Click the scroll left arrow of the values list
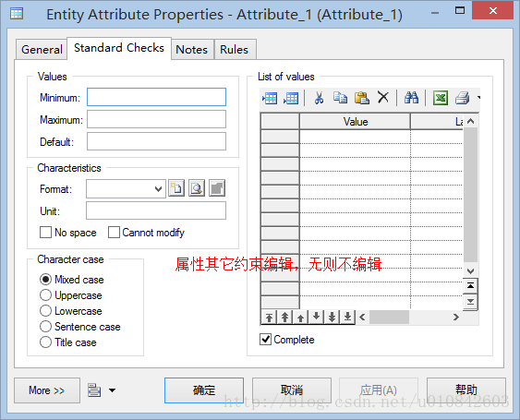 point(362,318)
